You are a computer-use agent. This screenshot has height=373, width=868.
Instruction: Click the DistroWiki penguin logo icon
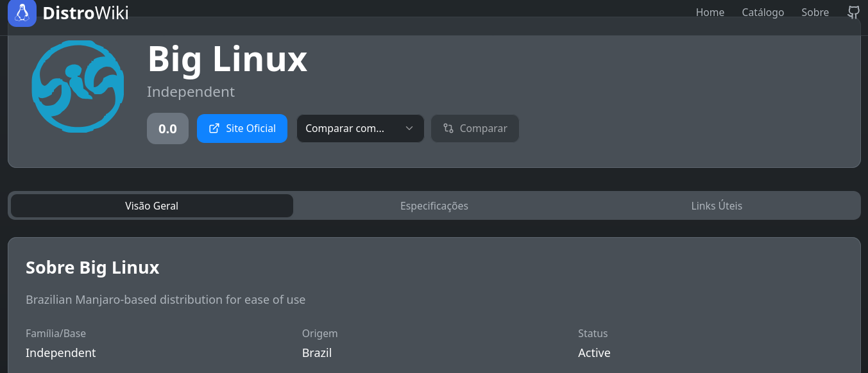point(22,13)
